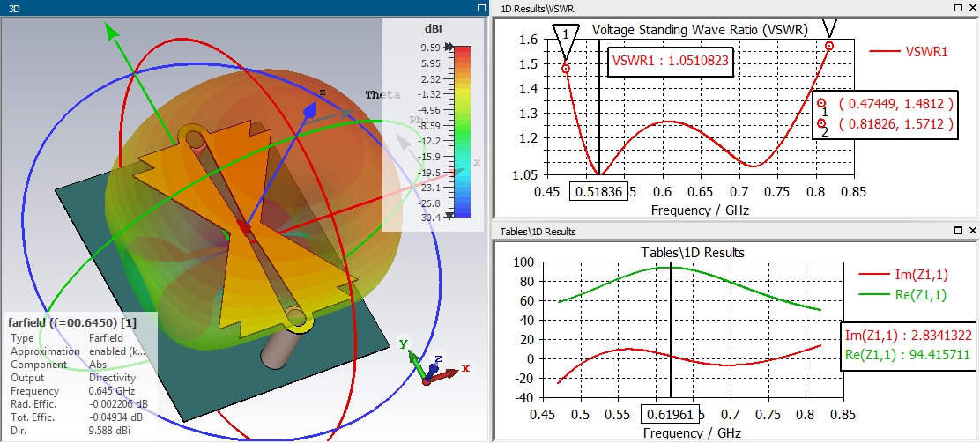Screen dimensions: 980x443
Task: Select the VSWR1 : 1.0510823 readout box
Action: coord(671,61)
